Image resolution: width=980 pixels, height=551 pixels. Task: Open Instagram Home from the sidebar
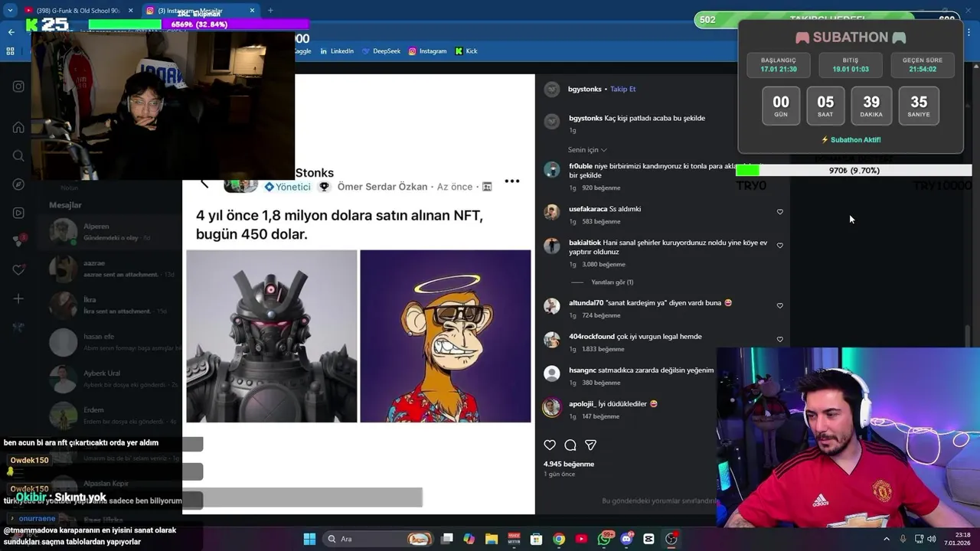tap(18, 127)
